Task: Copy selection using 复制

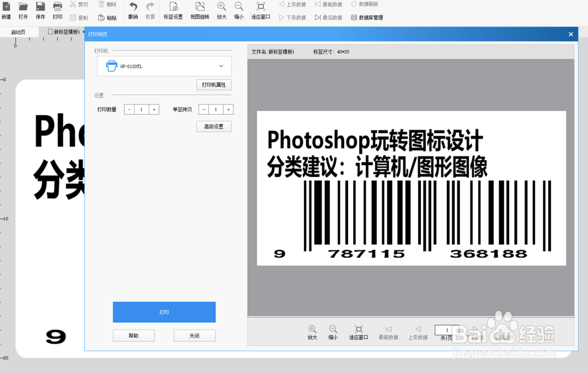Action: (79, 18)
